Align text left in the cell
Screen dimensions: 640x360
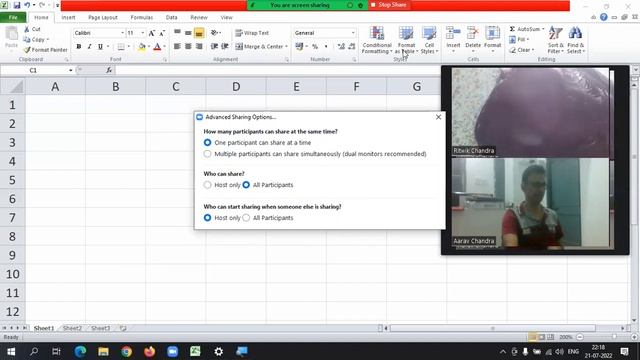(x=177, y=47)
